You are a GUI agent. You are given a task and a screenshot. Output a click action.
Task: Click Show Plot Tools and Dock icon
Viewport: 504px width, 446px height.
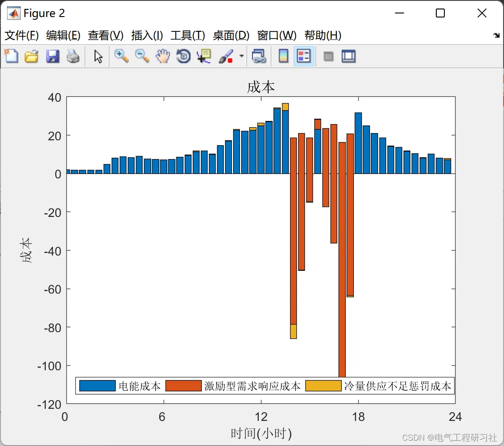pos(348,56)
